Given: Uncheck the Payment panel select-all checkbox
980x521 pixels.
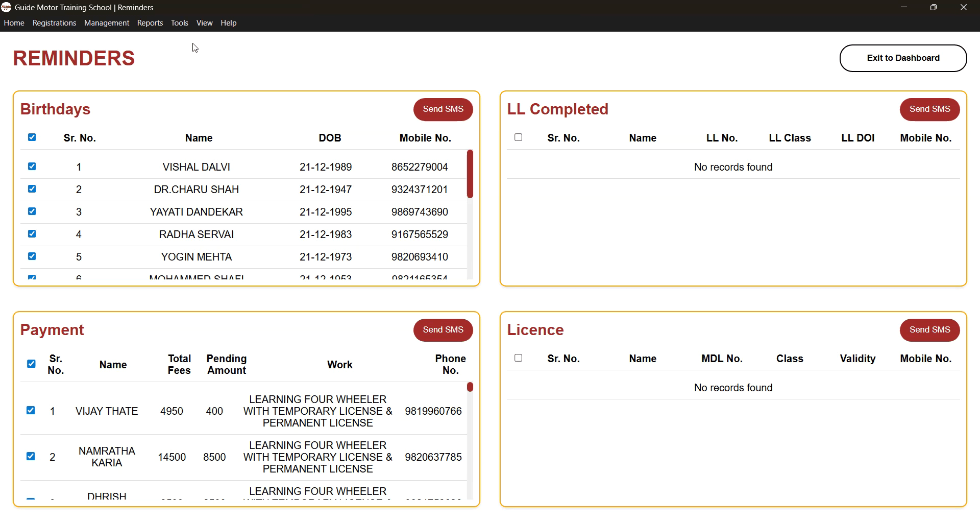Looking at the screenshot, I should [31, 363].
